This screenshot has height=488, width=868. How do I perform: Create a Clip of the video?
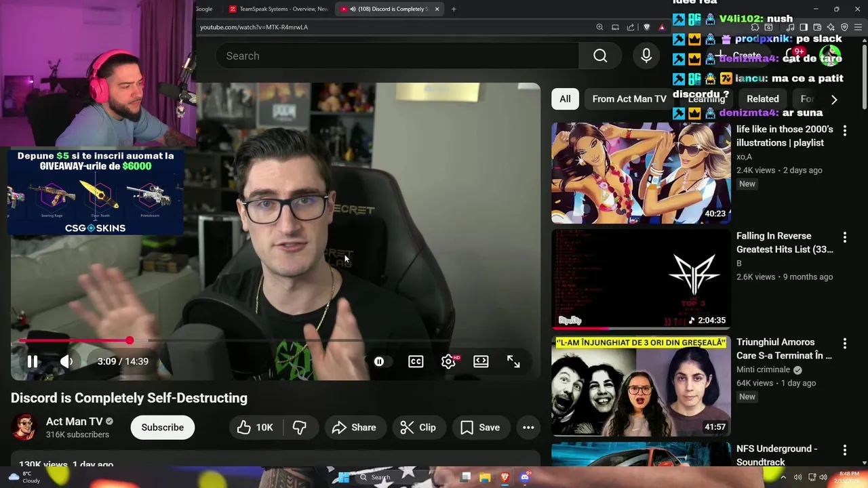418,427
